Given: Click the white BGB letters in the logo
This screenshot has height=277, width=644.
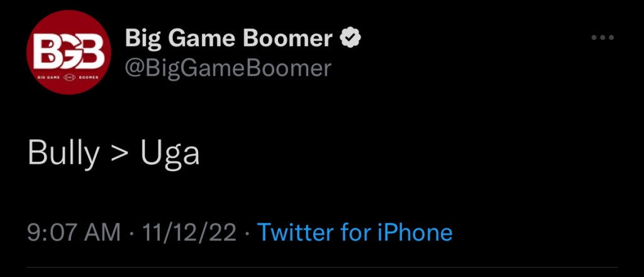Looking at the screenshot, I should point(69,52).
